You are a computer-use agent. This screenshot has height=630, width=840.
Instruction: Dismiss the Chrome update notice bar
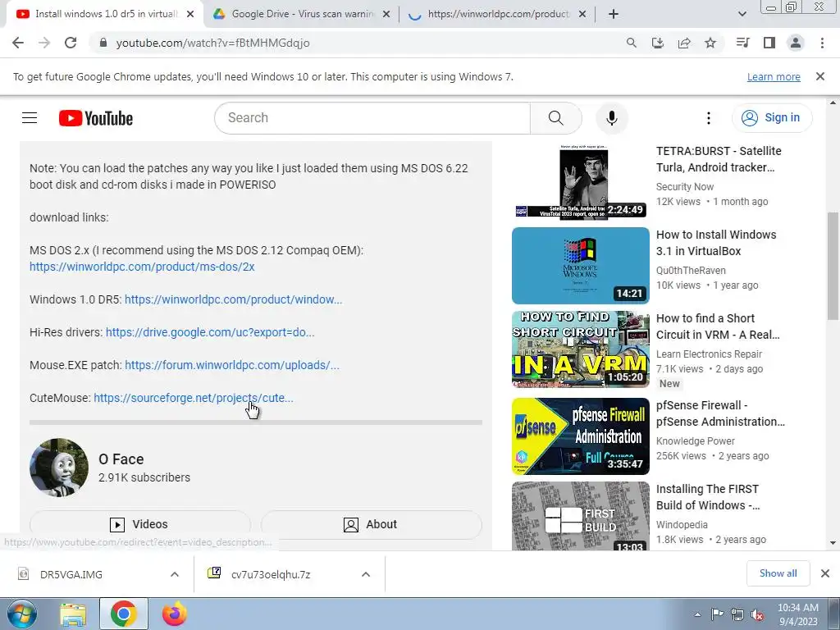[x=819, y=76]
